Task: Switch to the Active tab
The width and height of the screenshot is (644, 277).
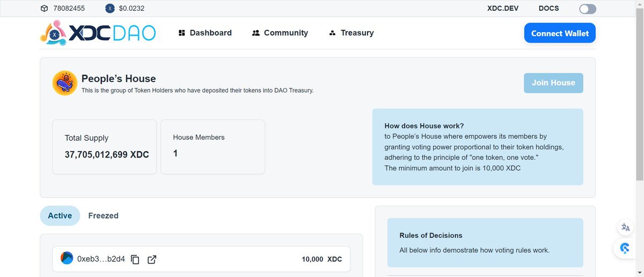Action: pos(60,215)
